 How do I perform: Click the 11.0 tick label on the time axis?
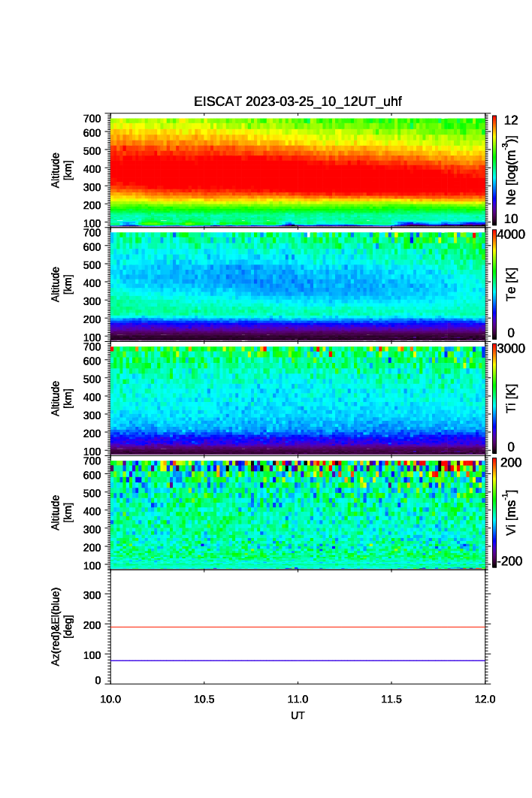pos(298,699)
